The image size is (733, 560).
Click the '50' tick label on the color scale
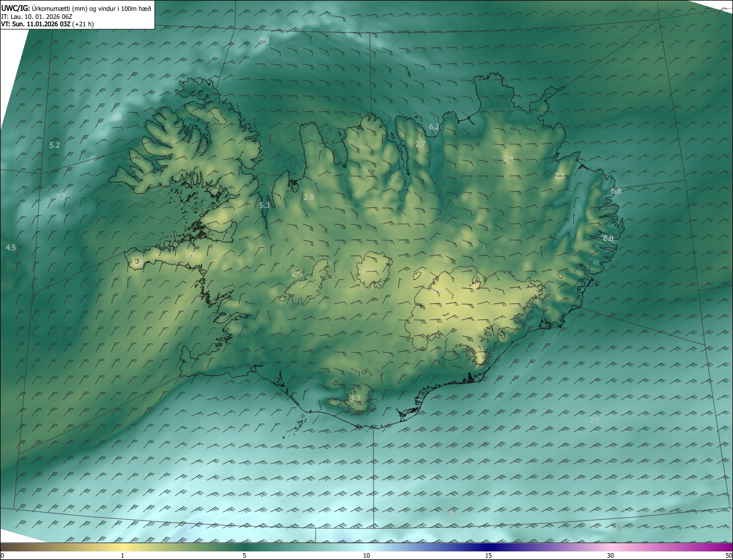click(728, 556)
